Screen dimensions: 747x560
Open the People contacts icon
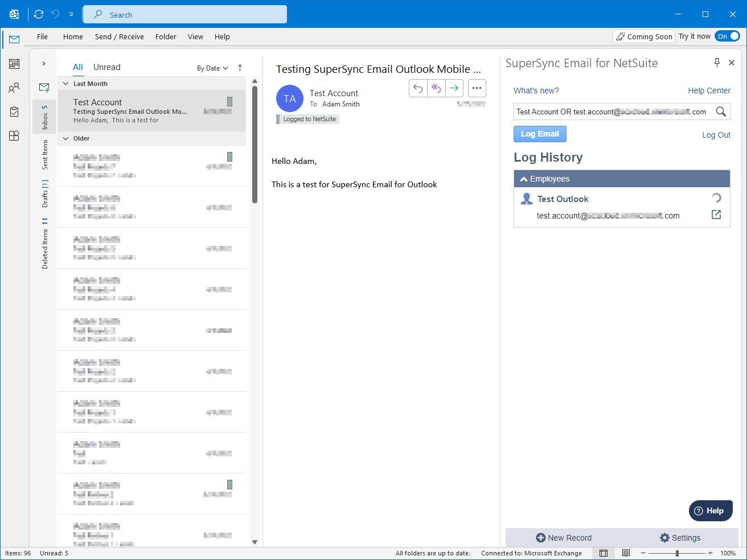[x=14, y=88]
